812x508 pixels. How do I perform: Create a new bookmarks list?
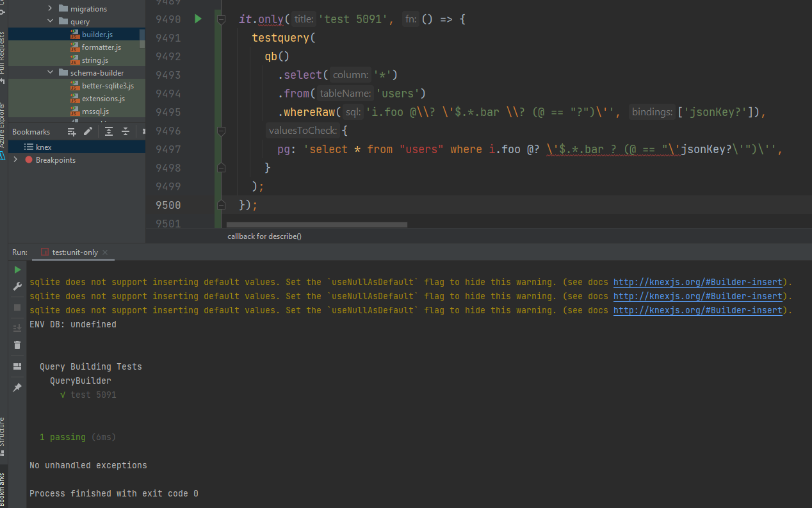click(x=72, y=131)
